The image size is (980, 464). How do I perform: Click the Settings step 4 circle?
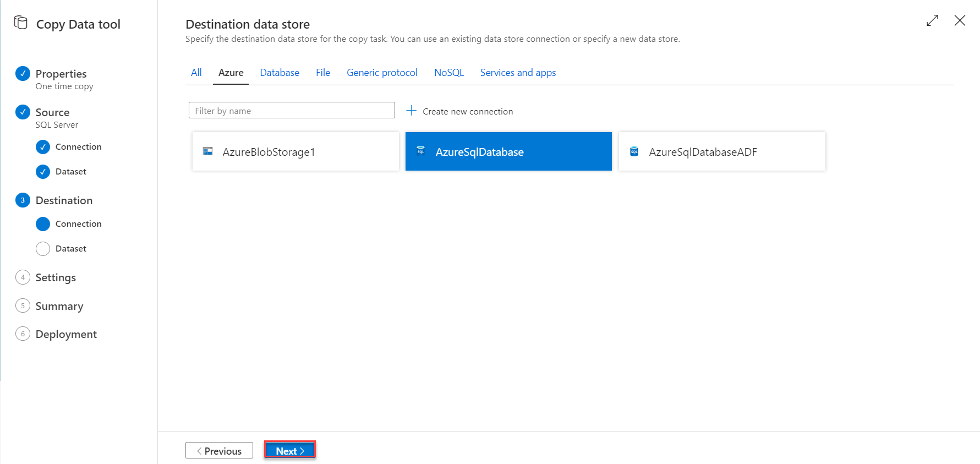pos(23,277)
